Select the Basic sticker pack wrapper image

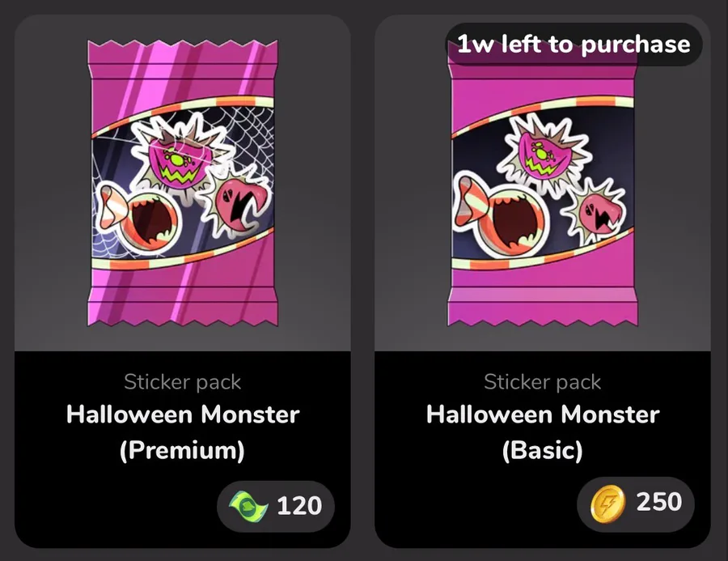pyautogui.click(x=541, y=182)
